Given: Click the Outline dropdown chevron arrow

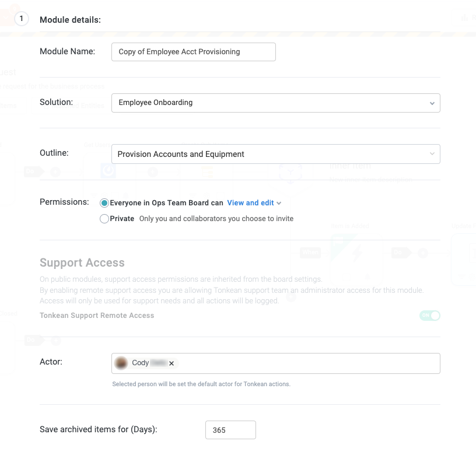Looking at the screenshot, I should 432,154.
